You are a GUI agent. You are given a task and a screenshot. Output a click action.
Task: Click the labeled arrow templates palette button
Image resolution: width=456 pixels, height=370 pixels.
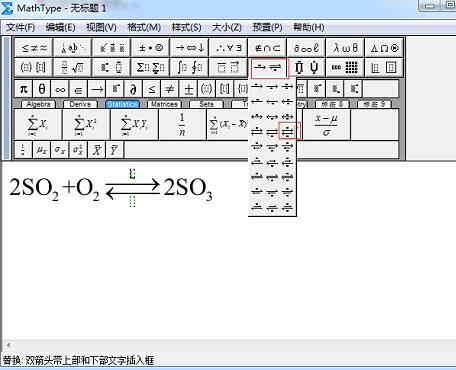tap(269, 68)
